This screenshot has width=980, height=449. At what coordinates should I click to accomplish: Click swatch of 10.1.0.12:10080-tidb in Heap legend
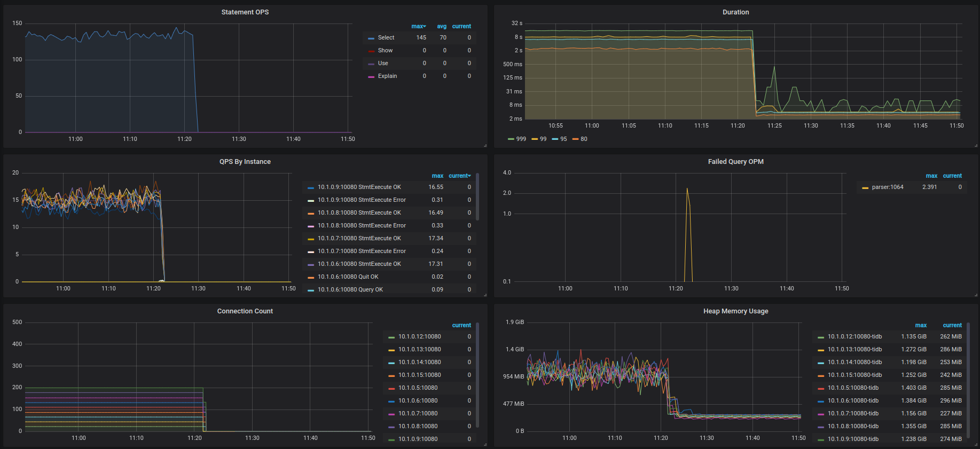click(x=821, y=337)
